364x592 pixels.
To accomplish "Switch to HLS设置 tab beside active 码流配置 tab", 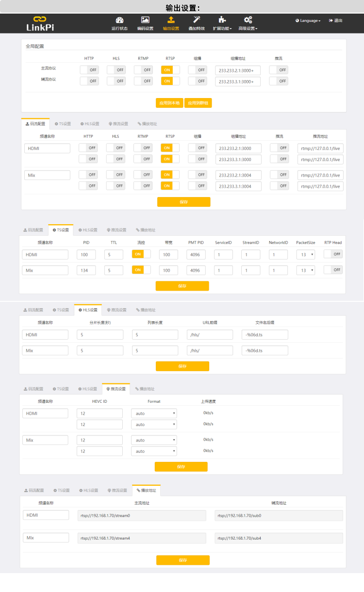I will (x=89, y=124).
